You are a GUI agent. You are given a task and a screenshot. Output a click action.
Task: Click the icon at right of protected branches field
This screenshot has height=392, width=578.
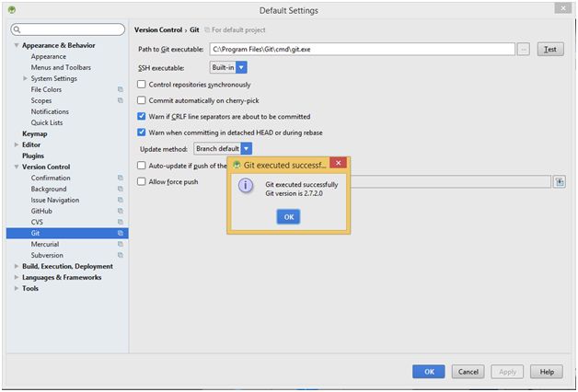[559, 182]
